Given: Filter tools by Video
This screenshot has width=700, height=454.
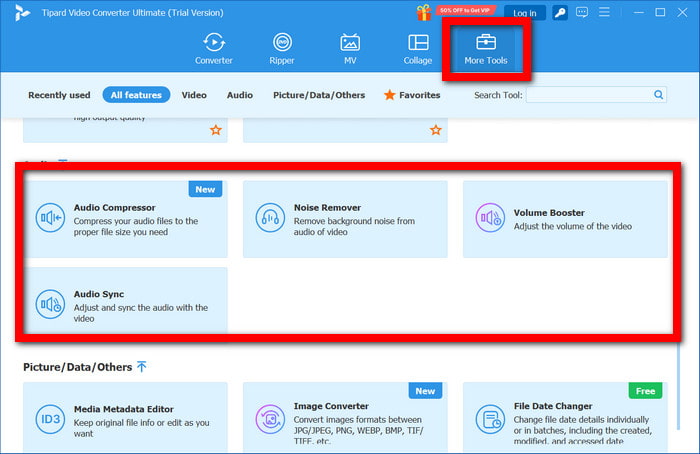Looking at the screenshot, I should [x=194, y=95].
